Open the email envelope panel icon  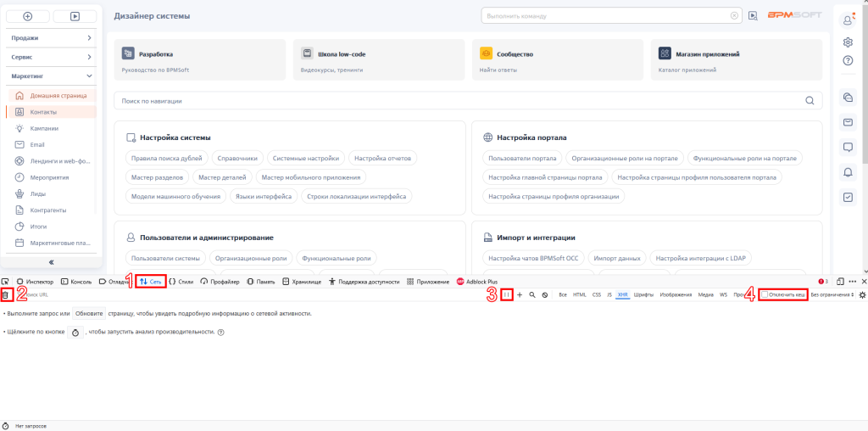pos(848,122)
